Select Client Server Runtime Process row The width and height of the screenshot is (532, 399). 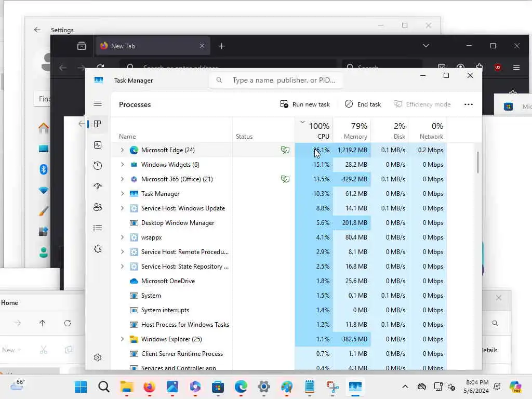click(x=279, y=354)
